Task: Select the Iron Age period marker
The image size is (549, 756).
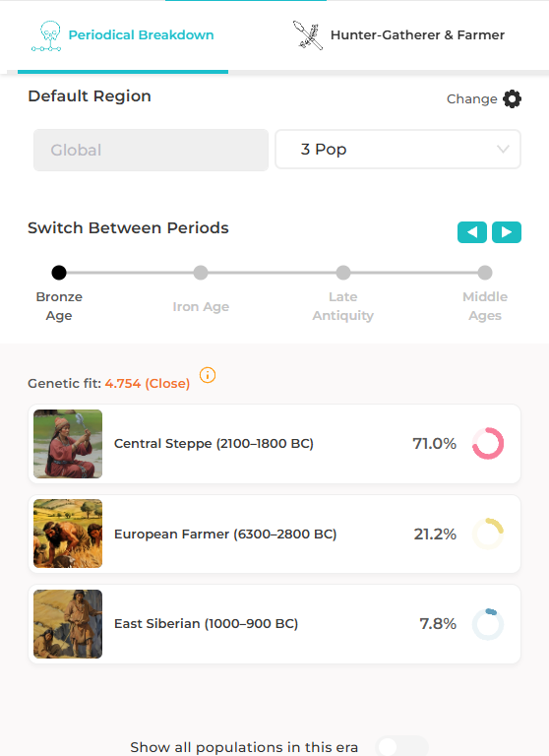Action: (x=201, y=273)
